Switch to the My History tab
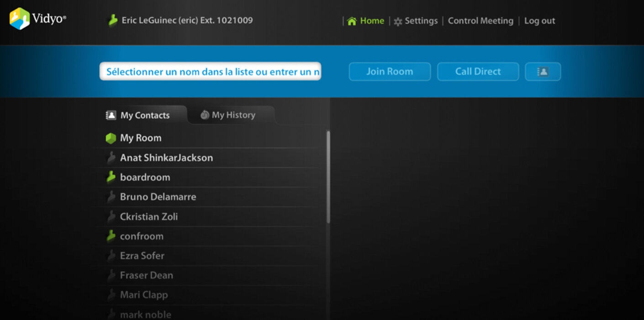This screenshot has height=320, width=644. coord(228,115)
